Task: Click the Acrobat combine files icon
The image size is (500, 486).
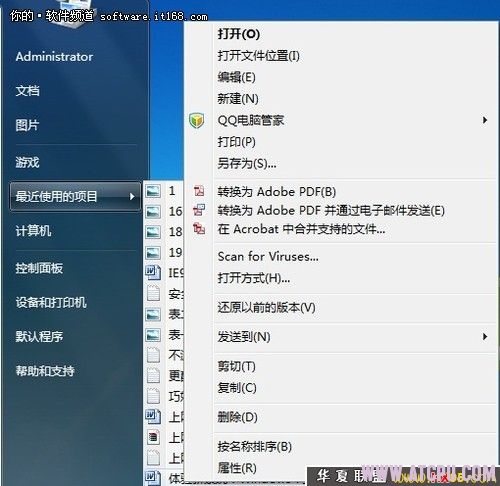Action: 199,229
